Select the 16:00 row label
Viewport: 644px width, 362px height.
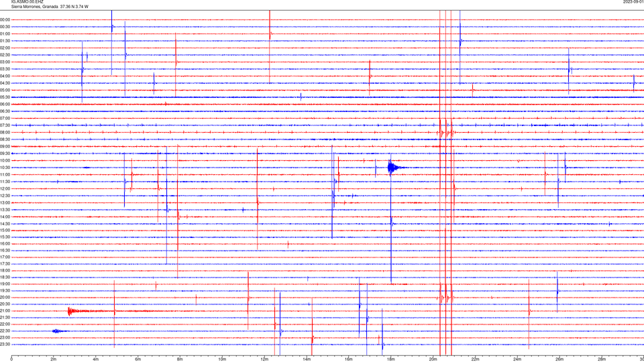pos(5,244)
